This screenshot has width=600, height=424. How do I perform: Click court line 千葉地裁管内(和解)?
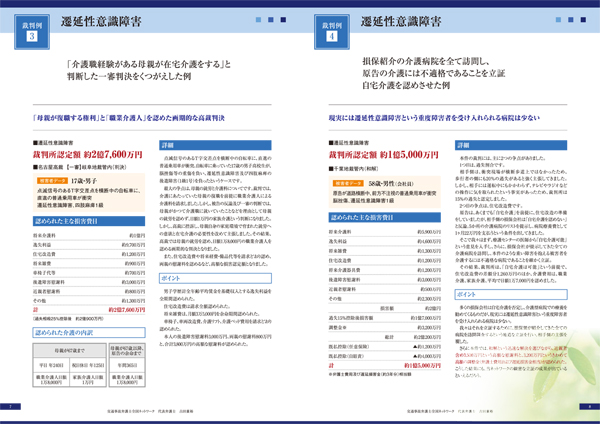point(353,168)
